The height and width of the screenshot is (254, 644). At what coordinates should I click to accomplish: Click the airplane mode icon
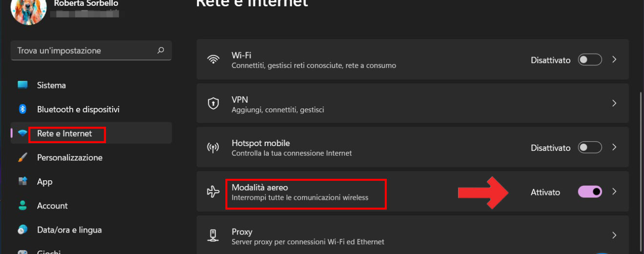(213, 192)
